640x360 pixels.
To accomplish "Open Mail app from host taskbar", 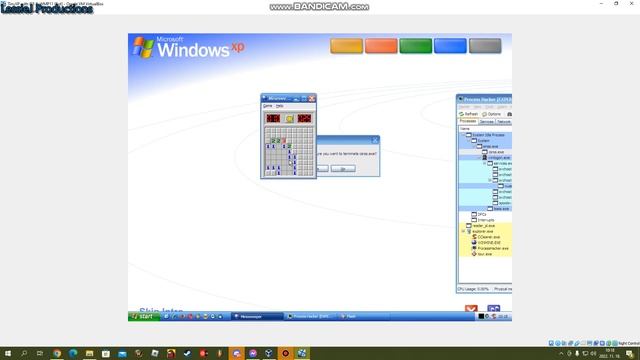I will click(122, 353).
